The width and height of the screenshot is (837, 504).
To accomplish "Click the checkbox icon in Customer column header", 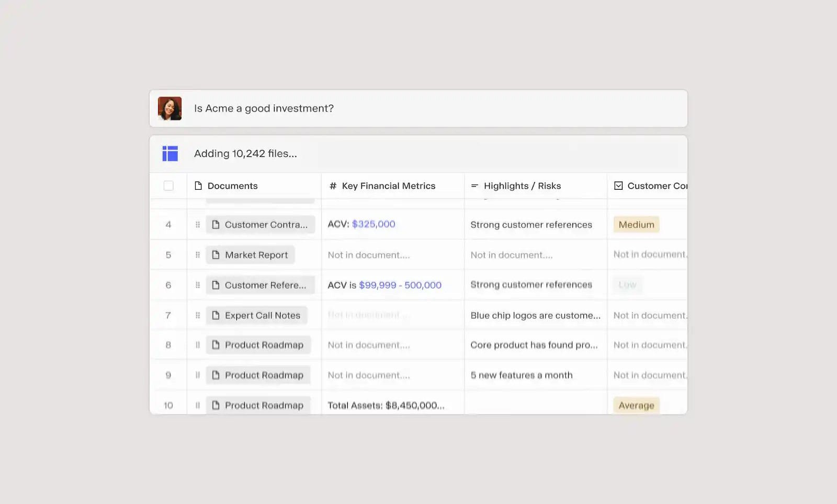I will [x=618, y=186].
